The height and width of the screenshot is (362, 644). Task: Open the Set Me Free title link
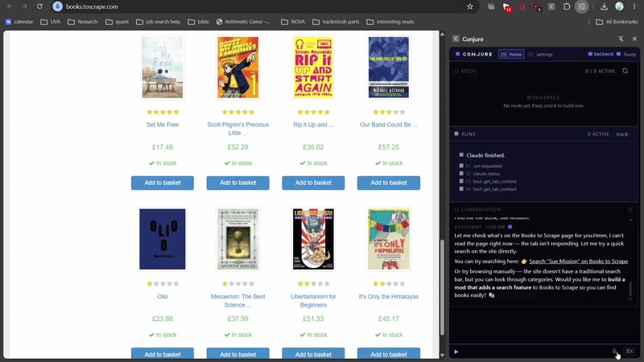point(163,125)
